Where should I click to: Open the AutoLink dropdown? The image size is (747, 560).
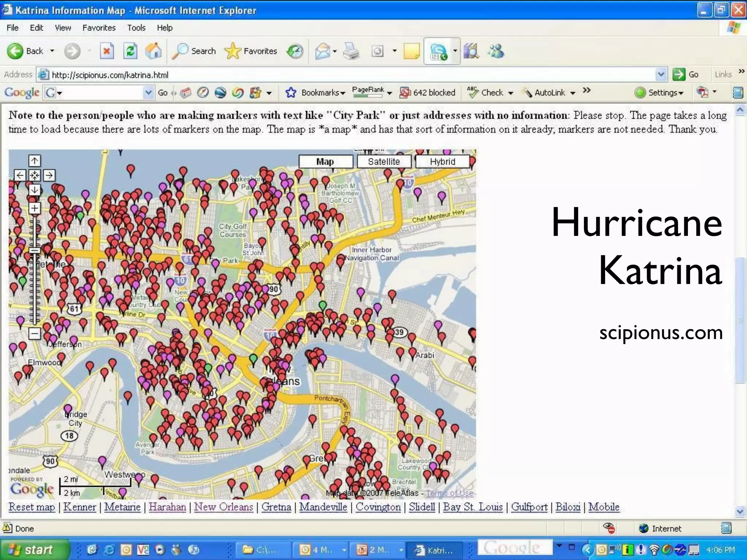[573, 93]
